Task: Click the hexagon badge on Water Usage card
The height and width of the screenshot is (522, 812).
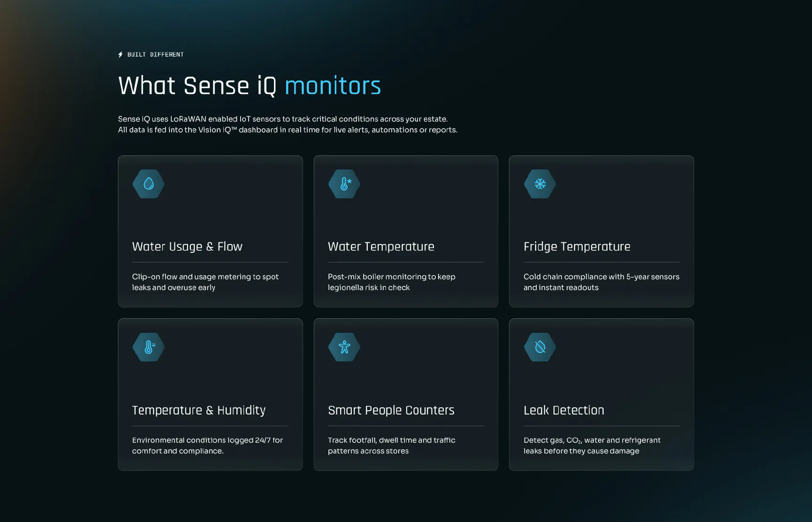Action: pos(148,184)
